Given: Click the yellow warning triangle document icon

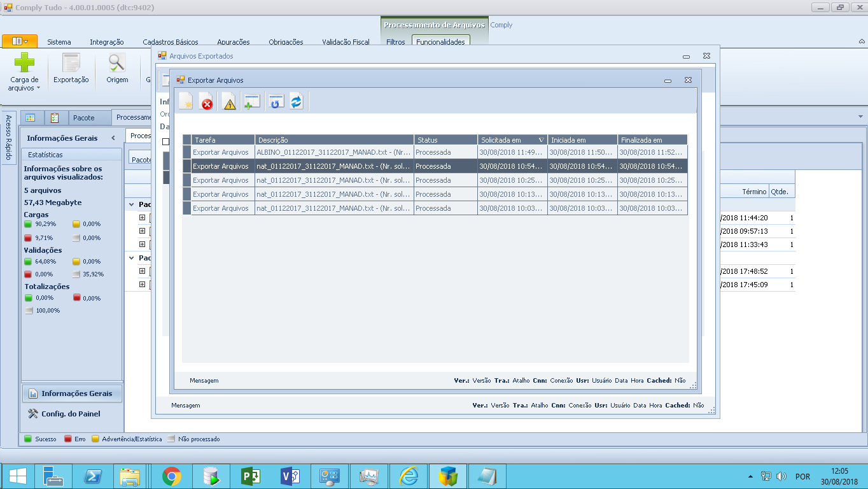Looking at the screenshot, I should 228,102.
